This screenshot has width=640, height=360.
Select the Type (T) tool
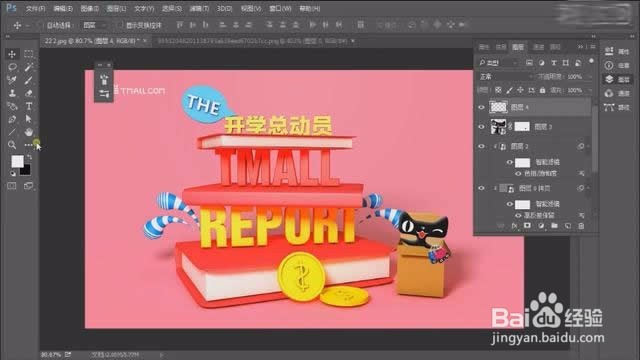(29, 106)
